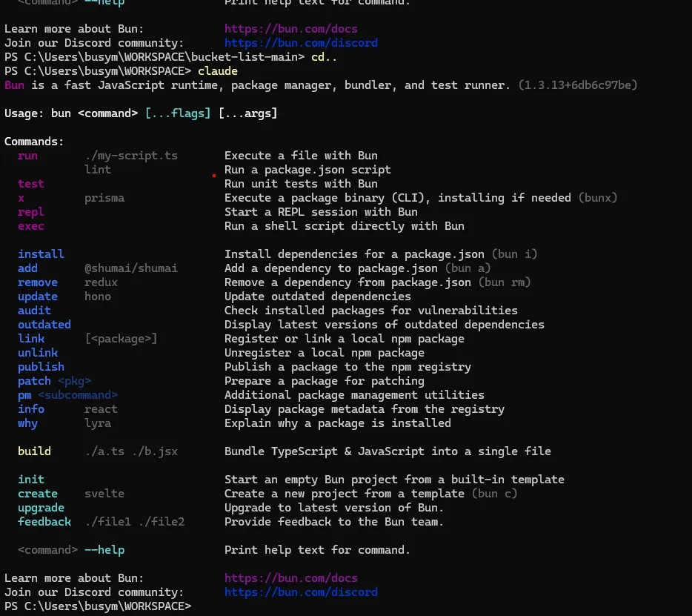Viewport: 692px width, 616px height.
Task: Click the 'init' command name
Action: (x=31, y=480)
